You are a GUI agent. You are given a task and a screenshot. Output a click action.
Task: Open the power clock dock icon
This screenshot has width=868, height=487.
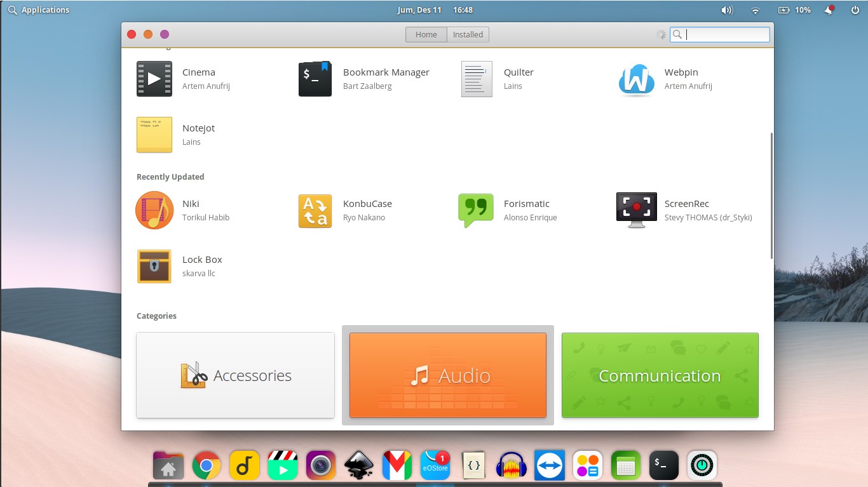tap(702, 466)
